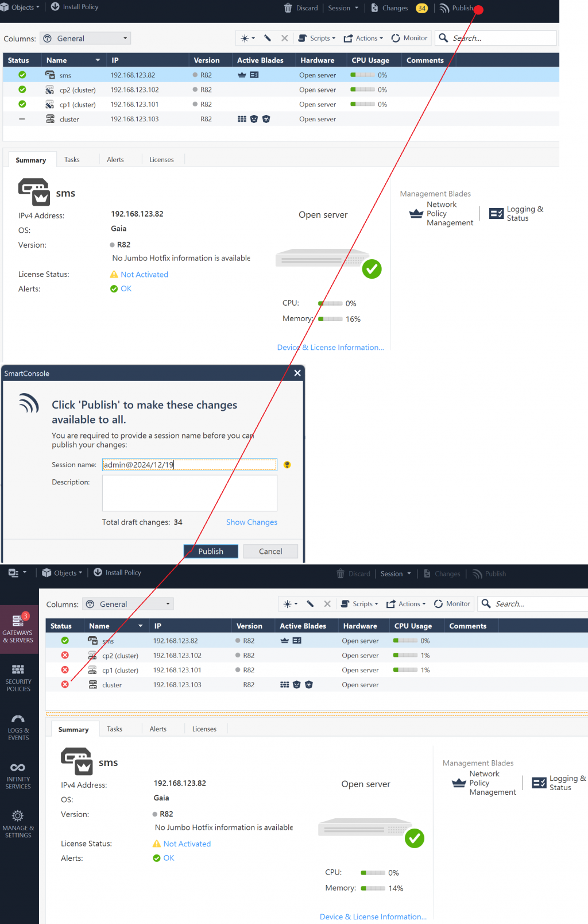Click the green check status of cp1 (cluster)

pyautogui.click(x=22, y=104)
